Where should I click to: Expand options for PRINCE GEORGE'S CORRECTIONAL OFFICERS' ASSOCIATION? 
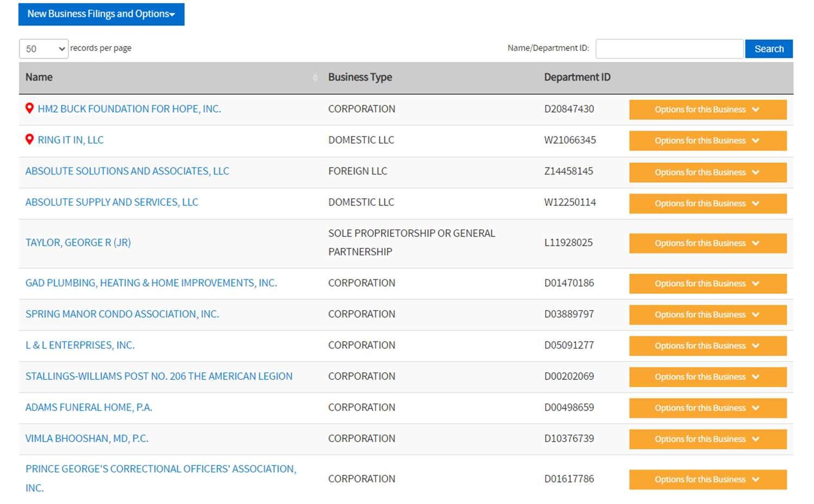[708, 480]
